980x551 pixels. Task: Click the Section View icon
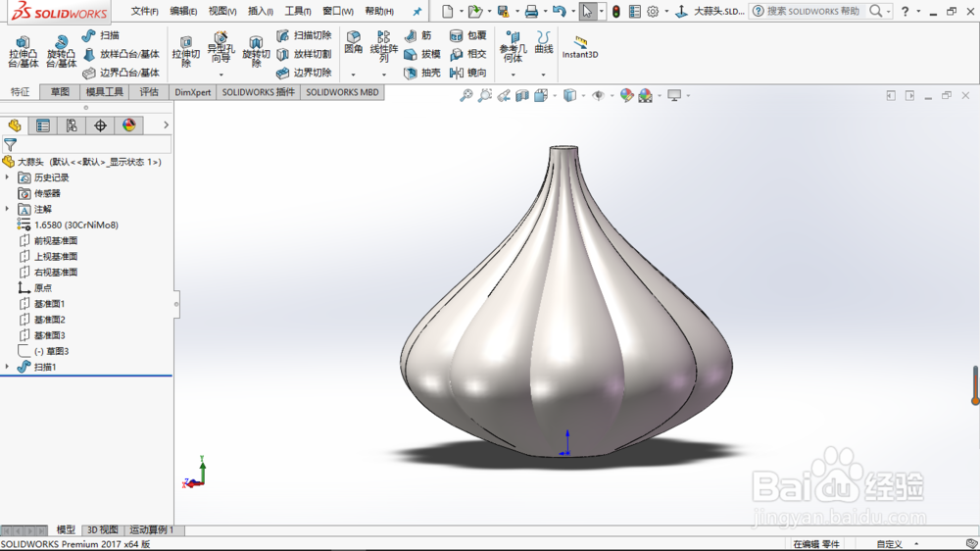click(522, 96)
